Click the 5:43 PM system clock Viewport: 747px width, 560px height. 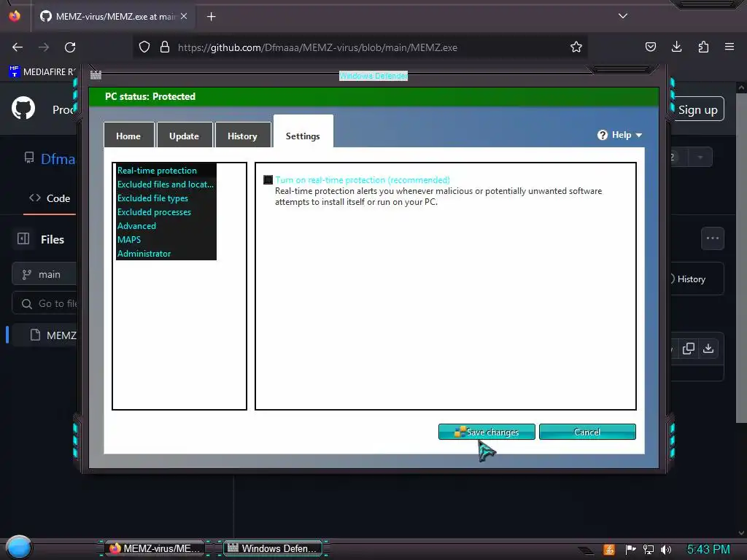click(x=708, y=550)
